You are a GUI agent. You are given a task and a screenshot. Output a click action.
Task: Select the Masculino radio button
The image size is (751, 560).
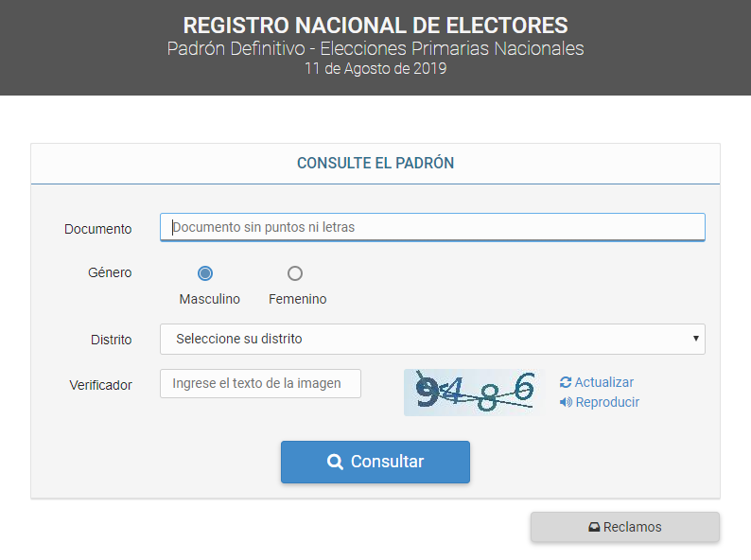tap(205, 273)
